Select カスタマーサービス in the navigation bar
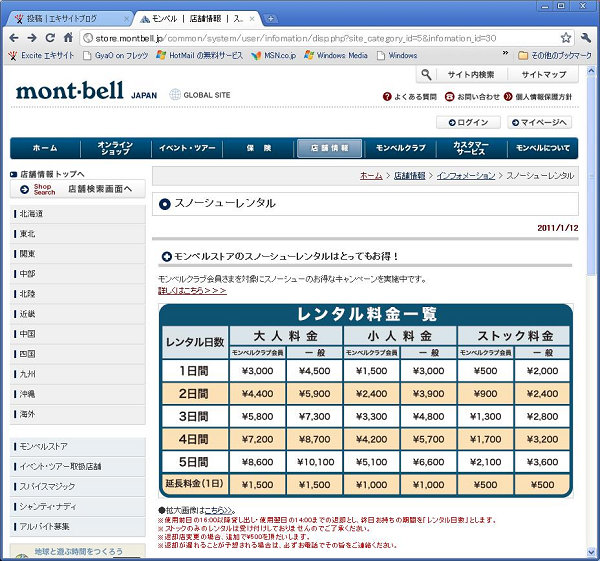Image resolution: width=600 pixels, height=561 pixels. tap(471, 148)
